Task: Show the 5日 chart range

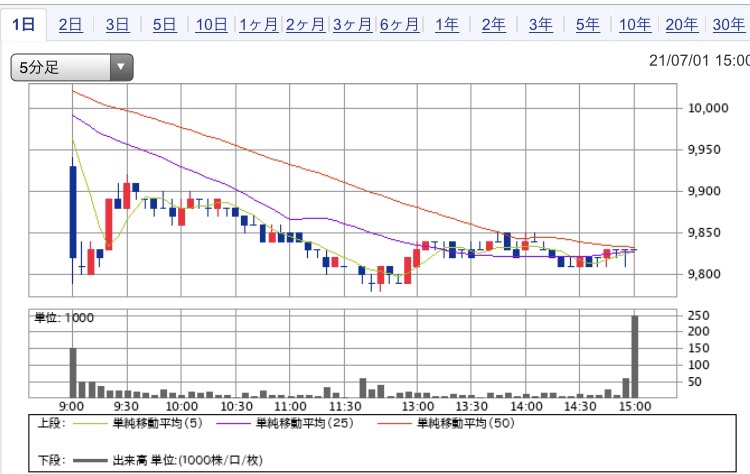Action: click(x=165, y=24)
